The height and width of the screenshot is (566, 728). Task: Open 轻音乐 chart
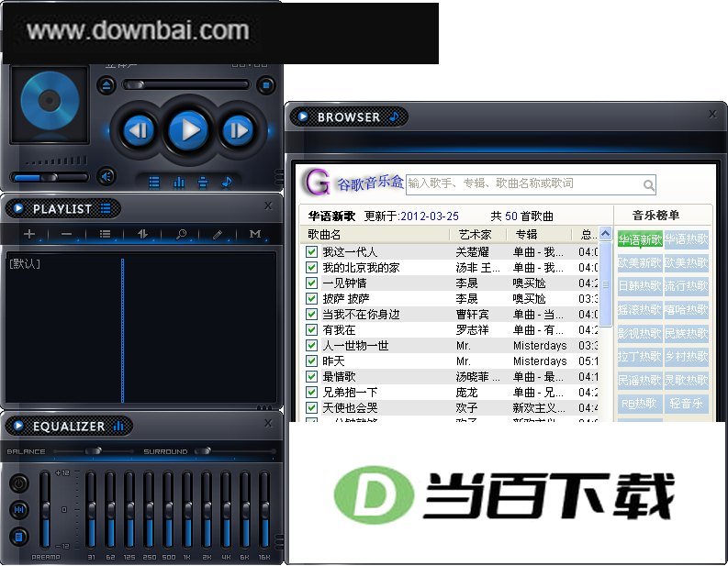pos(686,404)
